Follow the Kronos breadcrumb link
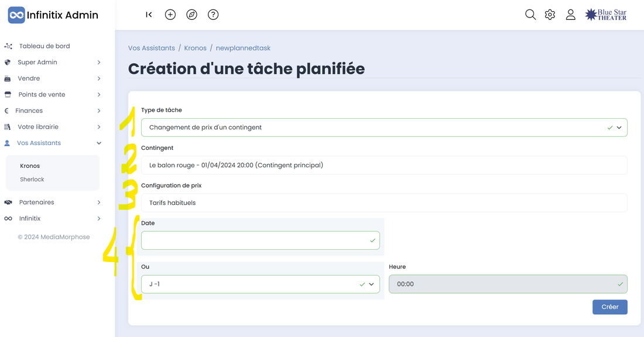Screen dimensions: 644x337 click(195, 48)
